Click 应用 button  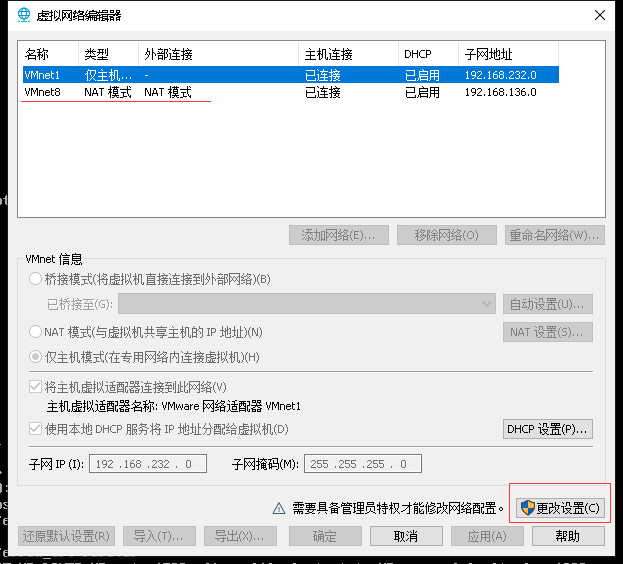pyautogui.click(x=487, y=536)
